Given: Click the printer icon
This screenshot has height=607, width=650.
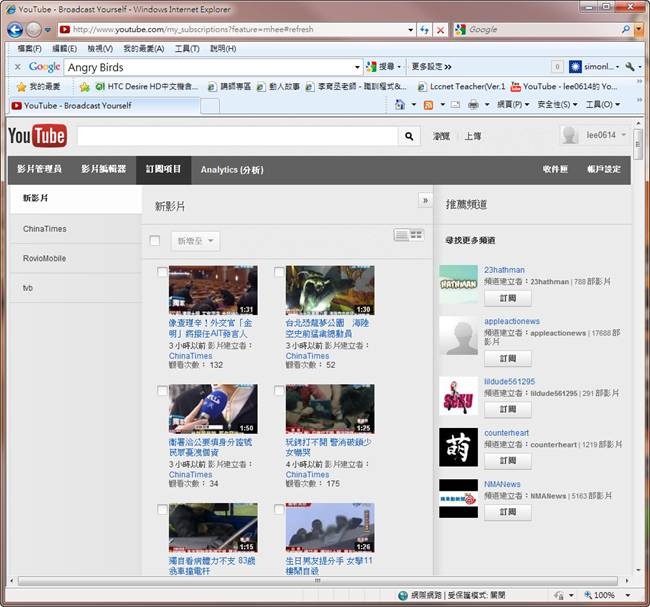Looking at the screenshot, I should [473, 104].
